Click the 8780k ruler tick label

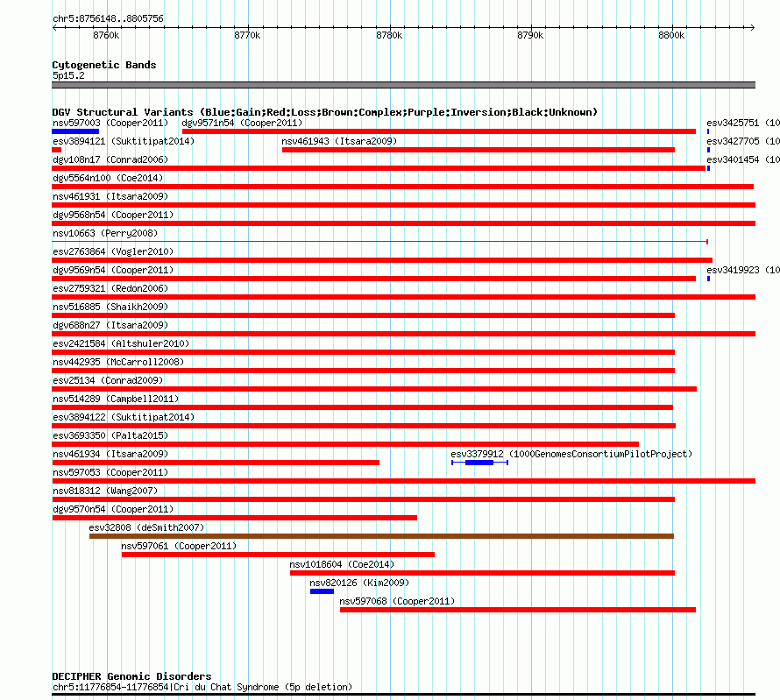[389, 35]
